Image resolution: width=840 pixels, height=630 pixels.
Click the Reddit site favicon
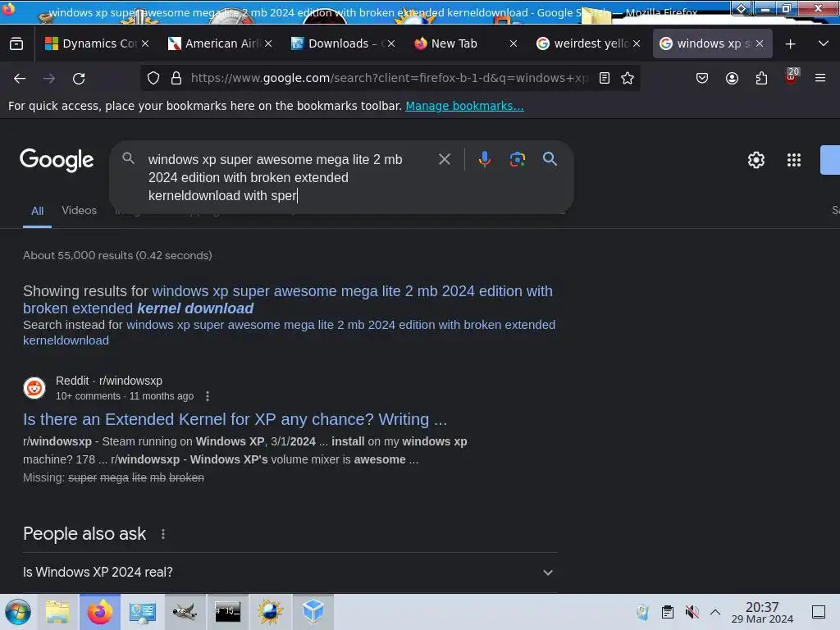34,388
